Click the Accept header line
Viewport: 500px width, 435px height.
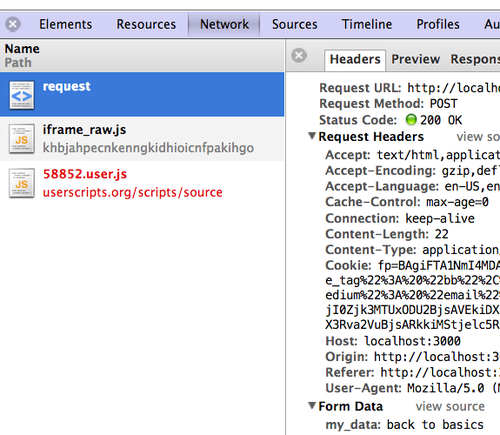[x=413, y=155]
